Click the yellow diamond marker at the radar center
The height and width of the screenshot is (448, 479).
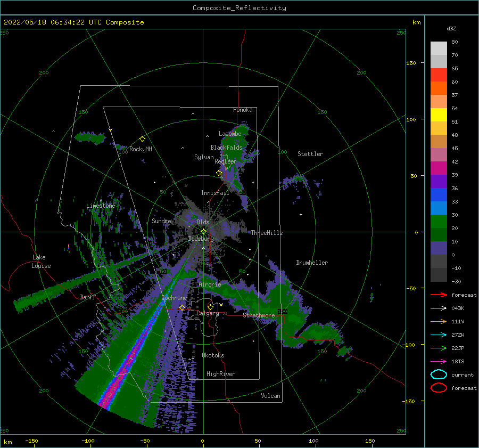click(203, 232)
